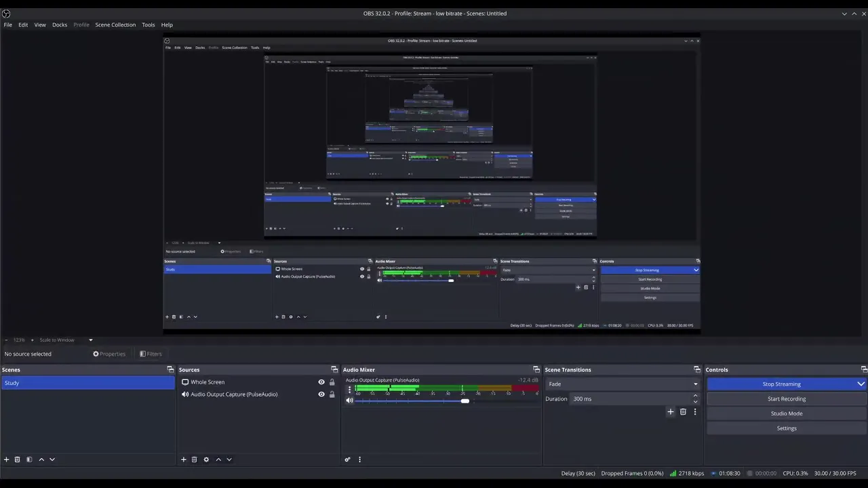Hide the Audio Output Capture source
The height and width of the screenshot is (488, 868).
pyautogui.click(x=321, y=394)
